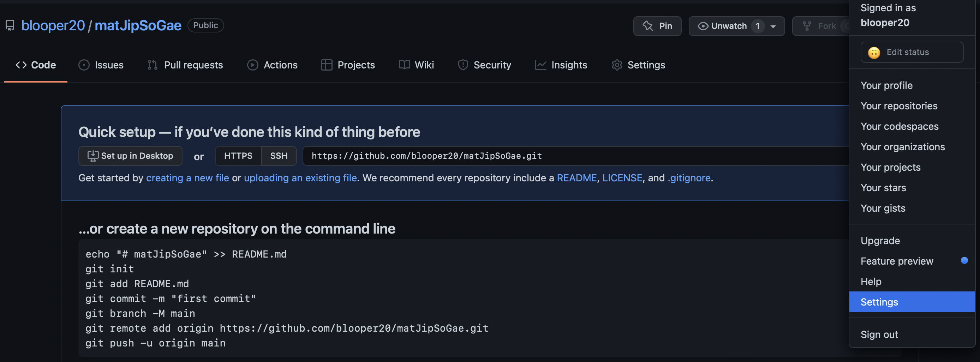Click the fork icon in Fork button
Screen dimensions: 980x362
click(807, 26)
